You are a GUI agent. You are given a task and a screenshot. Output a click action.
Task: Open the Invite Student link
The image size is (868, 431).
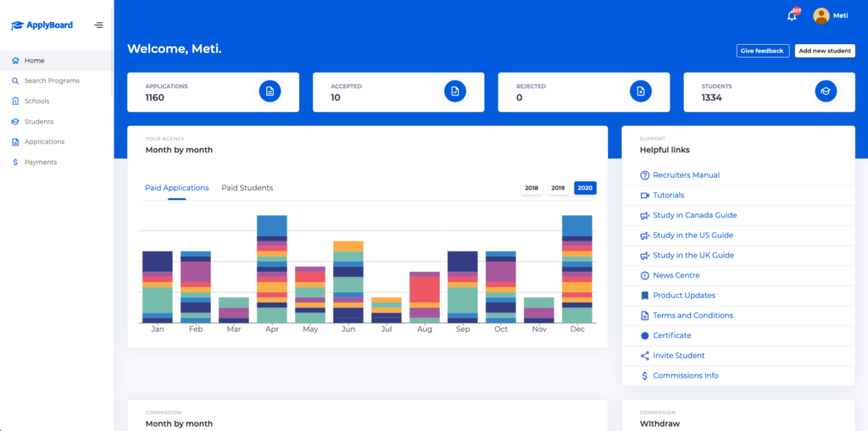point(679,356)
